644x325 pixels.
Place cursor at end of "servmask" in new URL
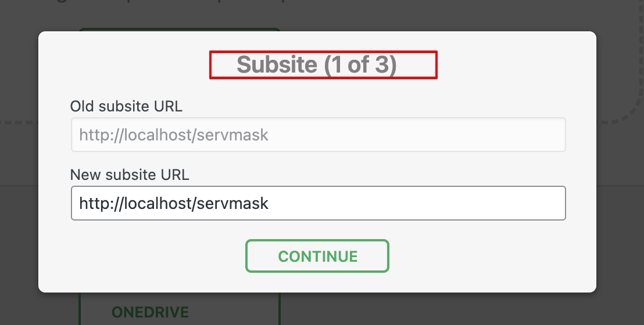coord(269,203)
